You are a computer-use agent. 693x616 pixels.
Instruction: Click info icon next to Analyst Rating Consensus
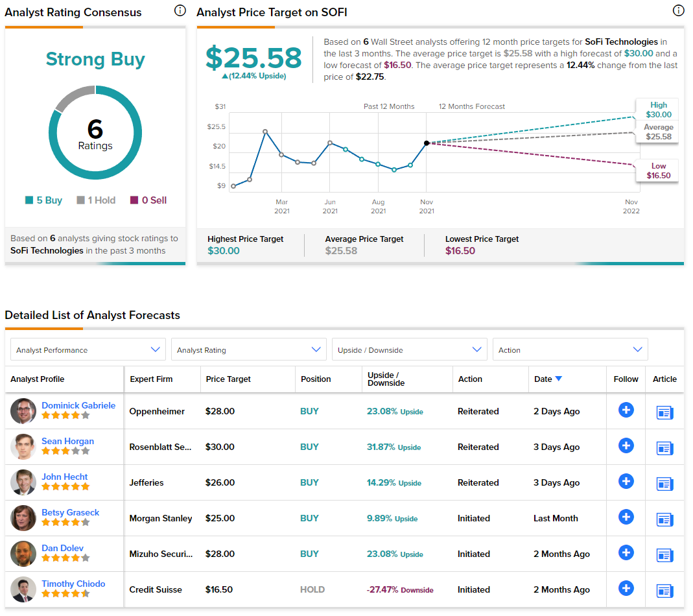click(180, 10)
